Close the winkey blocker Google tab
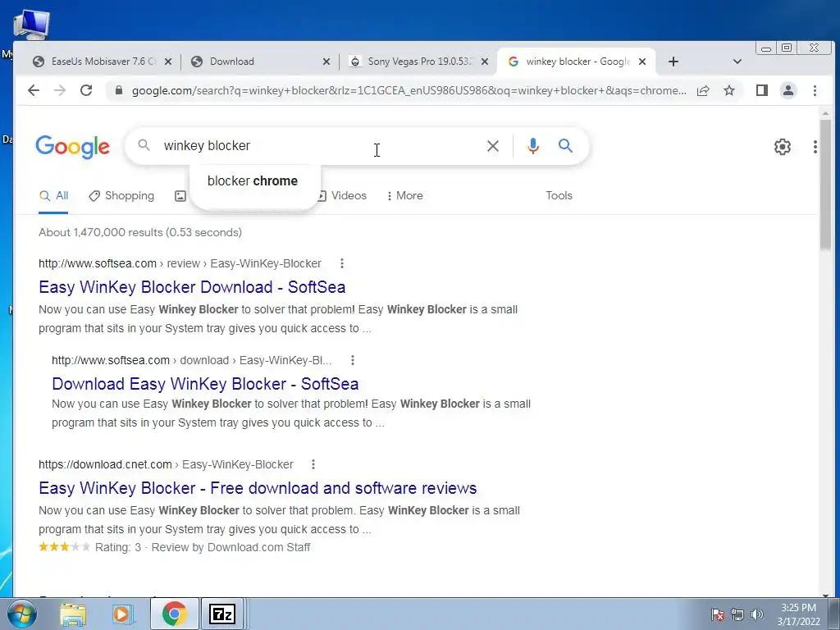 pyautogui.click(x=642, y=62)
